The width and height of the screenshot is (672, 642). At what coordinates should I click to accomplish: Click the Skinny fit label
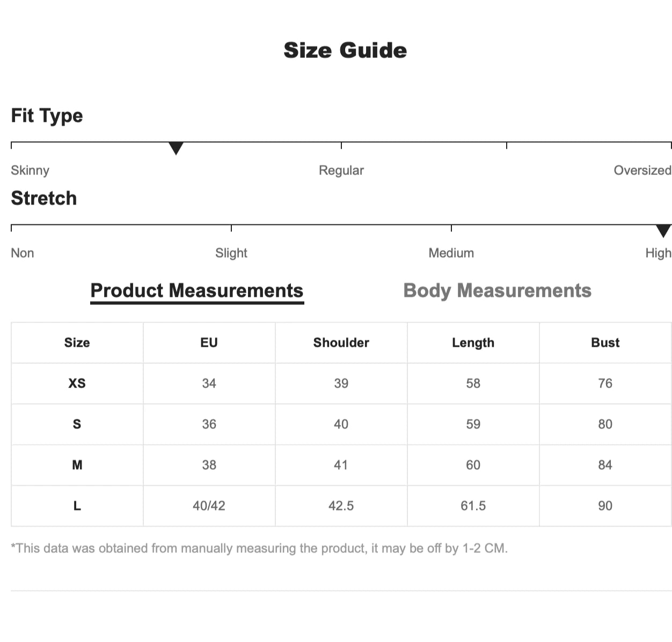pyautogui.click(x=30, y=170)
